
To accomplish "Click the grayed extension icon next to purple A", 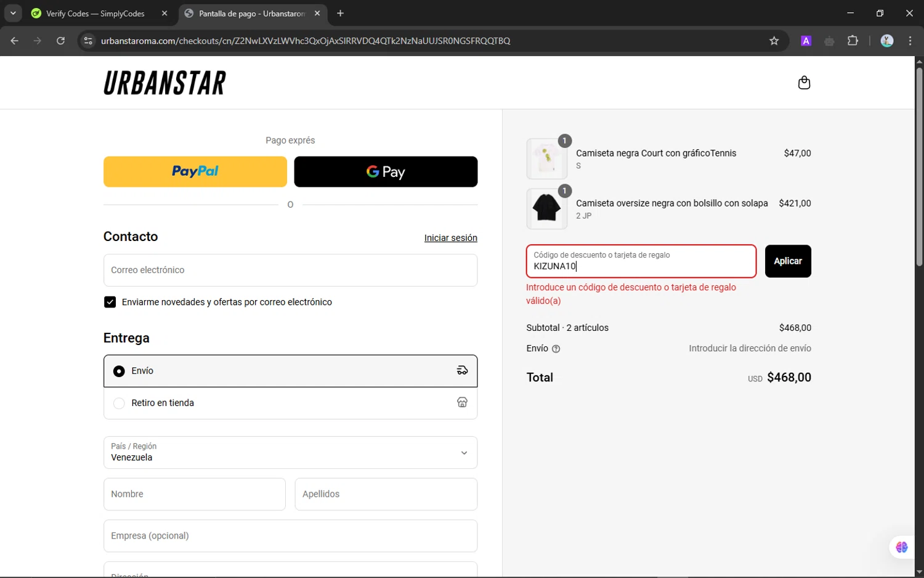I will pyautogui.click(x=829, y=41).
